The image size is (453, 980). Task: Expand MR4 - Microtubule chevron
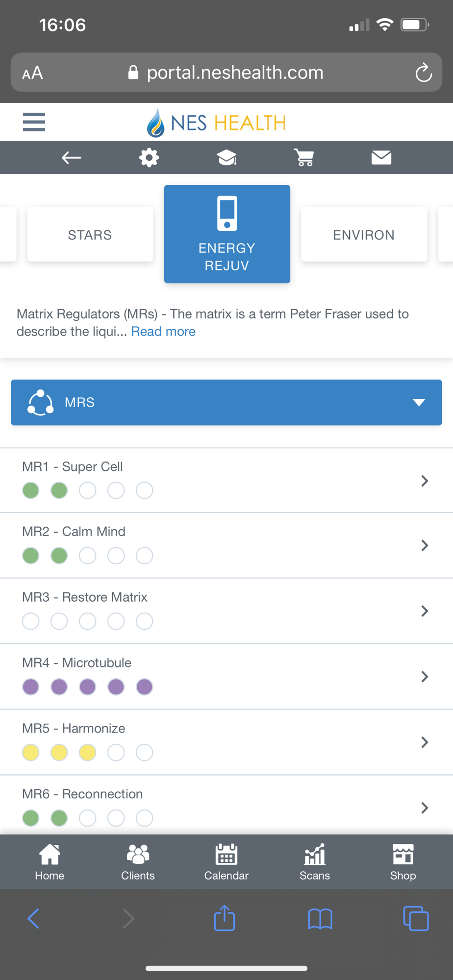425,677
